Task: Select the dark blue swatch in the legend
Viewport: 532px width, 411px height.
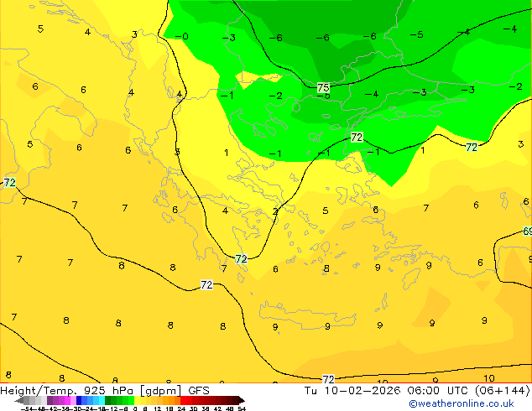Action: tap(79, 400)
